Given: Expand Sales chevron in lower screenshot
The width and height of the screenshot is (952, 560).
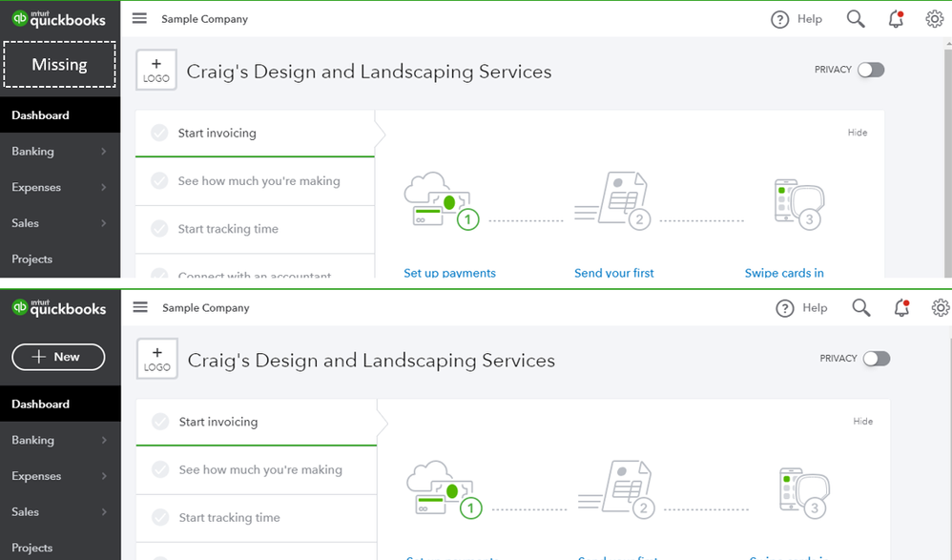Looking at the screenshot, I should pyautogui.click(x=104, y=512).
